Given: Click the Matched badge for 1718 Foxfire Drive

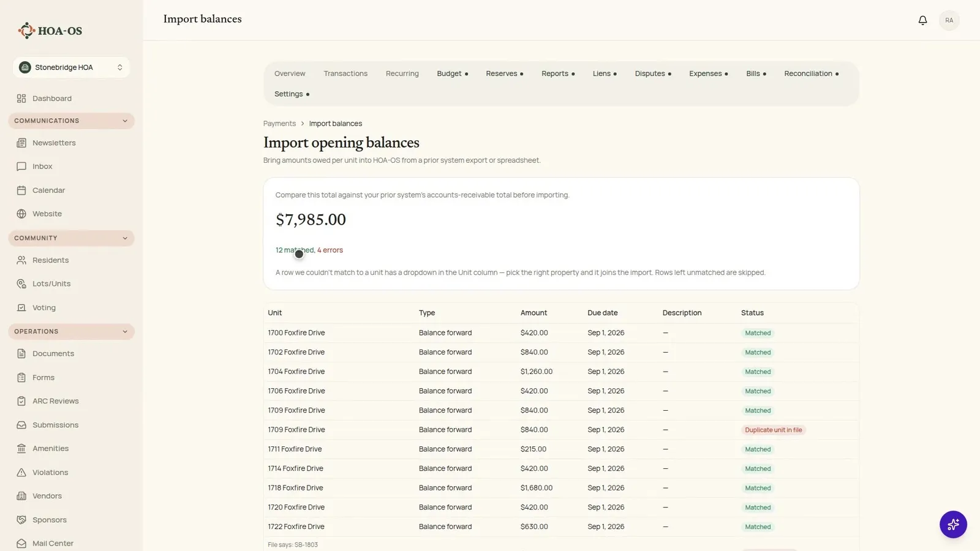Looking at the screenshot, I should 758,488.
